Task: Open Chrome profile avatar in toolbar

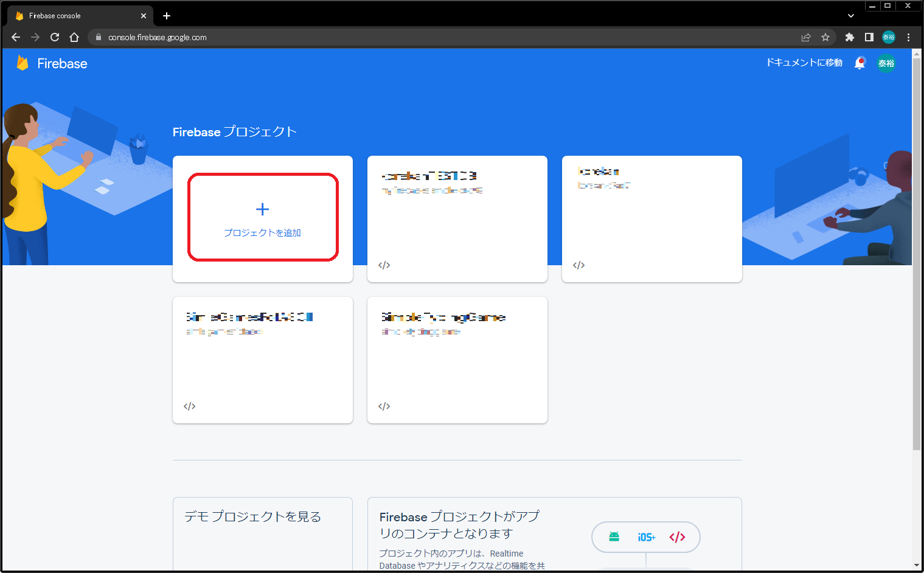Action: (889, 37)
